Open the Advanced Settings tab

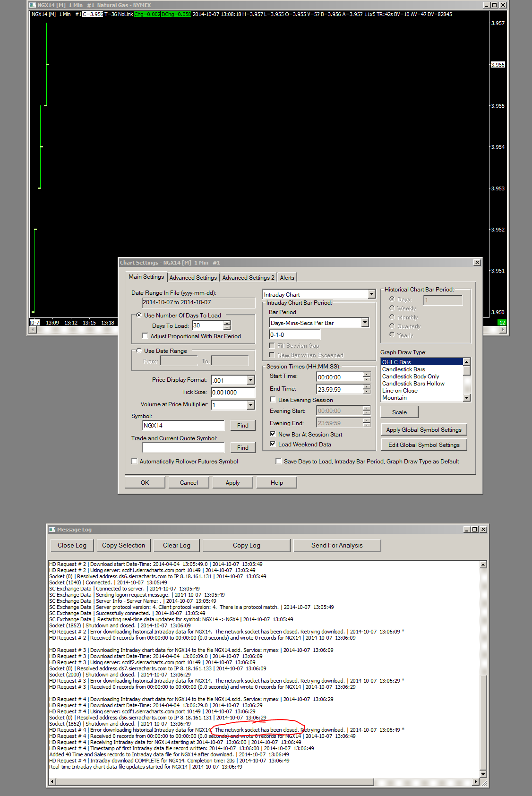[x=193, y=278]
